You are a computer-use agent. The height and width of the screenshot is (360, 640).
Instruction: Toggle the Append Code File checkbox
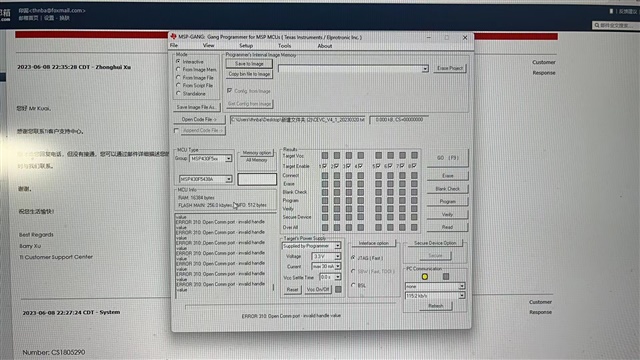pyautogui.click(x=176, y=131)
